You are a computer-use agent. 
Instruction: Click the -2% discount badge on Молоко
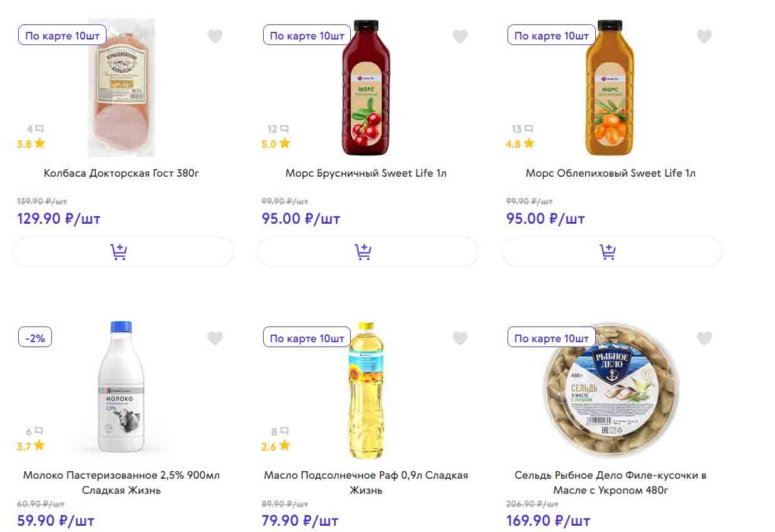[35, 338]
